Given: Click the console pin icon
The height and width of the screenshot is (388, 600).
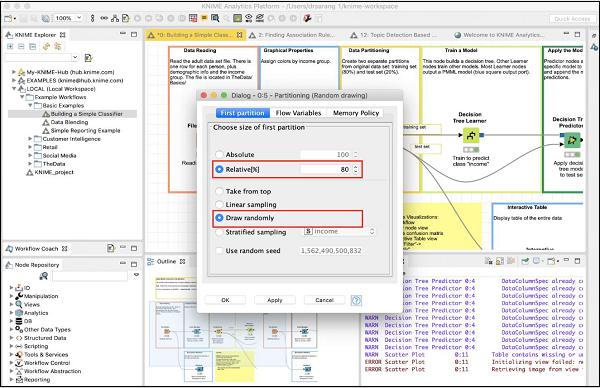Looking at the screenshot, I should (525, 261).
